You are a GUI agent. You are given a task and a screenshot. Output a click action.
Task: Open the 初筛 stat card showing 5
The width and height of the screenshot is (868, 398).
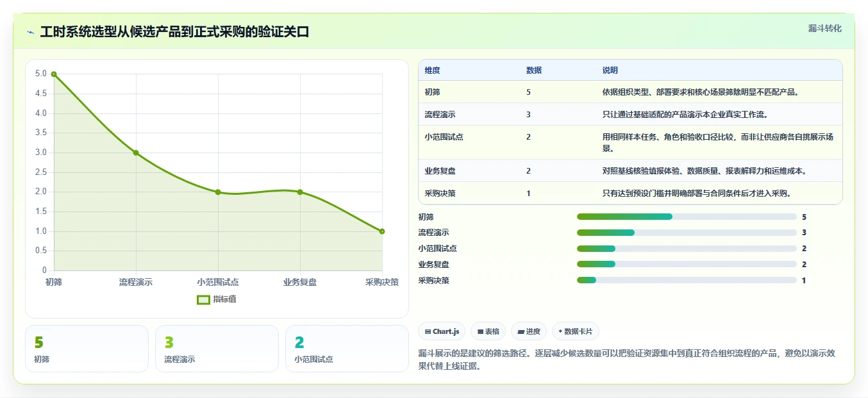pyautogui.click(x=87, y=349)
